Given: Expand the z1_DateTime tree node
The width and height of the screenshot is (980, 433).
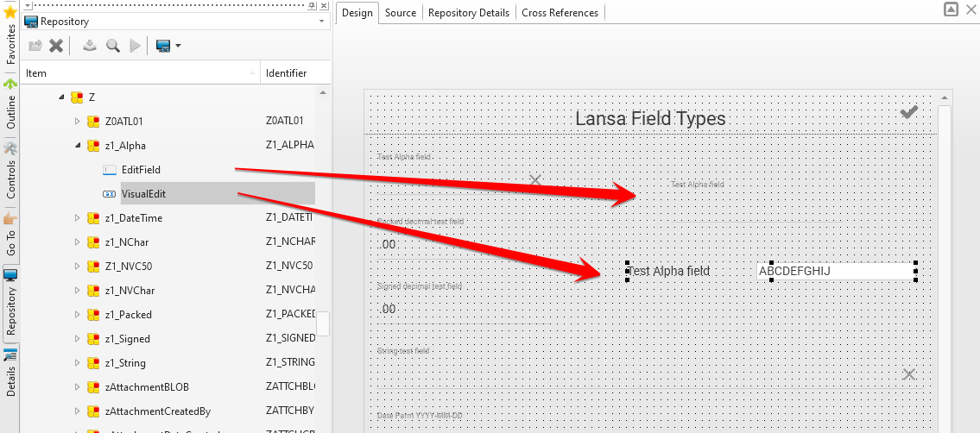Looking at the screenshot, I should tap(77, 218).
